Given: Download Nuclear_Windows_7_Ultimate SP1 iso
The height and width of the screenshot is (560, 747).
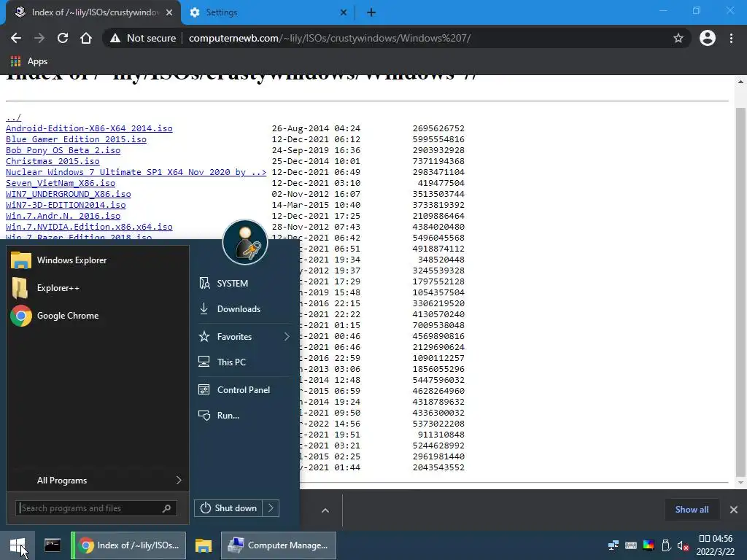Looking at the screenshot, I should coord(136,172).
